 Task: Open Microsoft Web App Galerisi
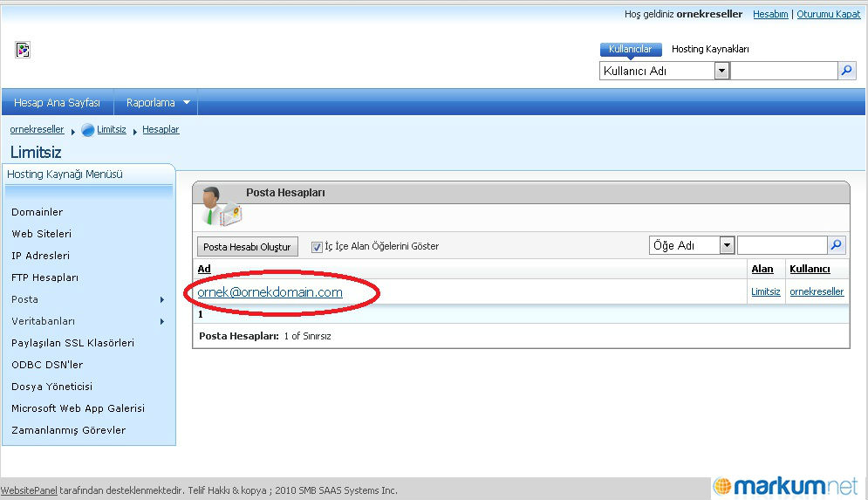coord(78,408)
